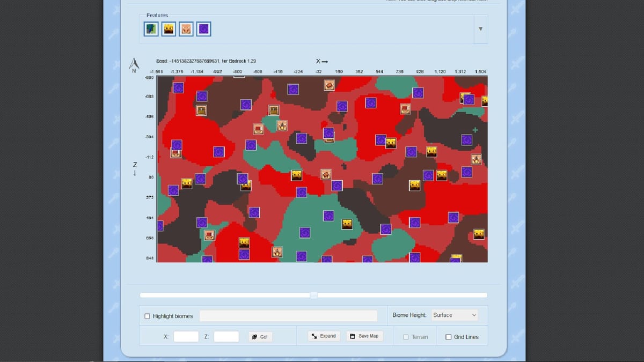Click the plus crosshair icon at map's right edge
Viewport: 644px width, 362px height.
click(474, 130)
